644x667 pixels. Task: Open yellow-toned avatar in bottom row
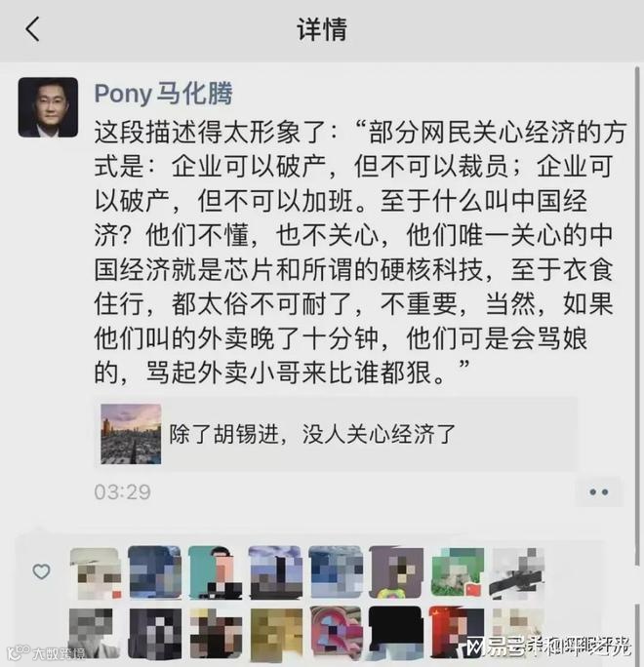pos(276,633)
